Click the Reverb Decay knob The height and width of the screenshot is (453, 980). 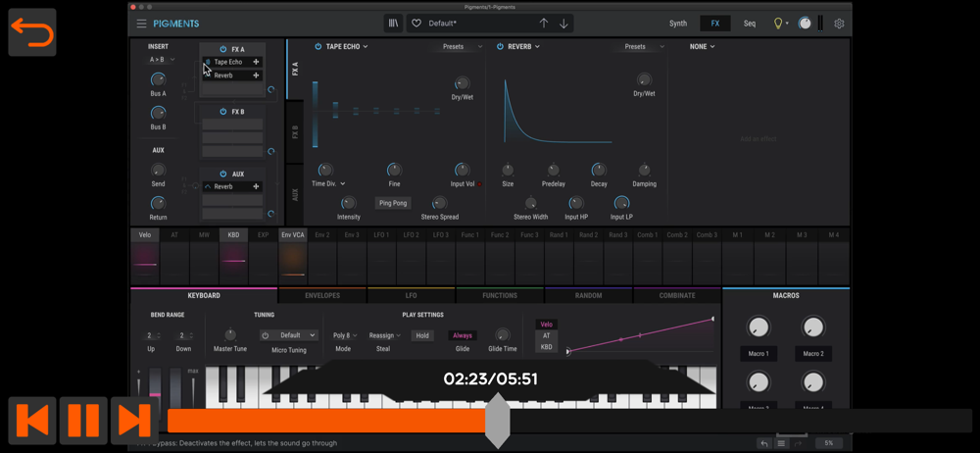coord(599,170)
